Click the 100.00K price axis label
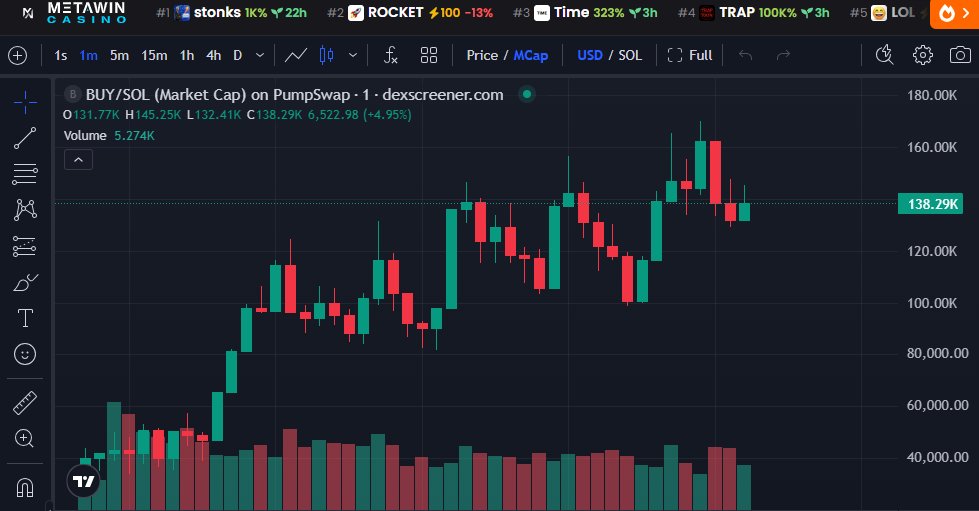The width and height of the screenshot is (979, 511). (932, 304)
